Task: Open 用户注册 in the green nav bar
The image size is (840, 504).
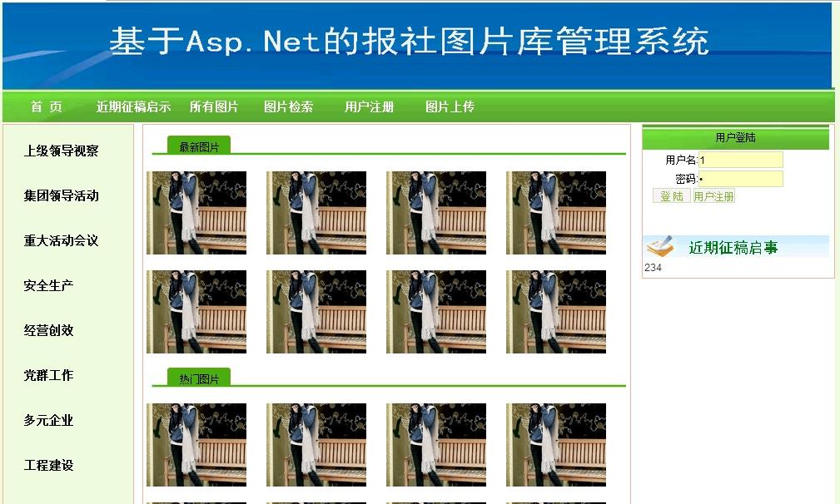Action: pyautogui.click(x=369, y=107)
